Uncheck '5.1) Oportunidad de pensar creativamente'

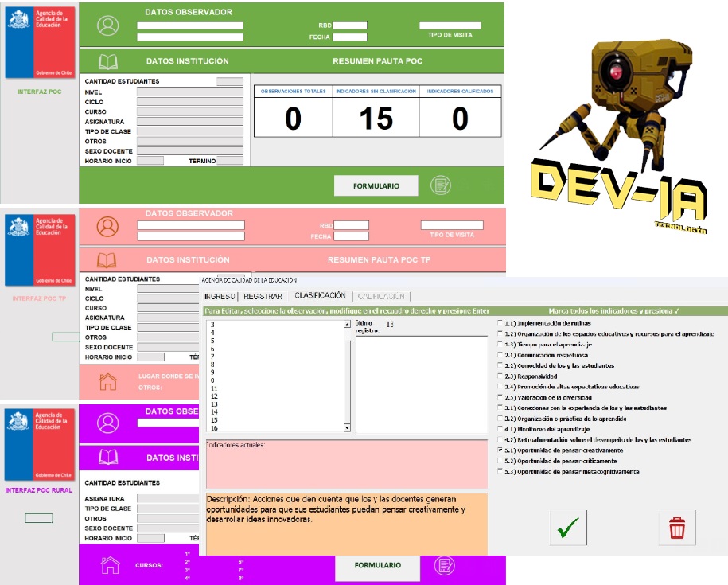point(500,450)
